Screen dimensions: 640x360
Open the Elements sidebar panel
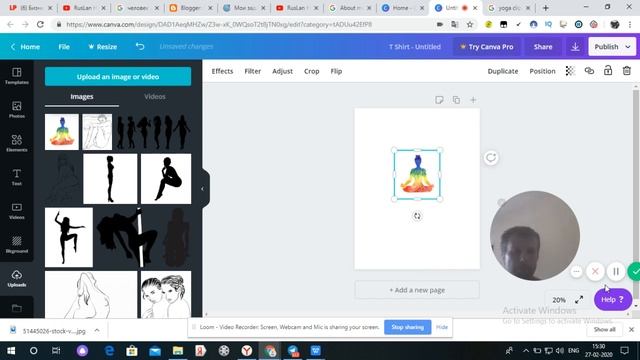(x=17, y=143)
